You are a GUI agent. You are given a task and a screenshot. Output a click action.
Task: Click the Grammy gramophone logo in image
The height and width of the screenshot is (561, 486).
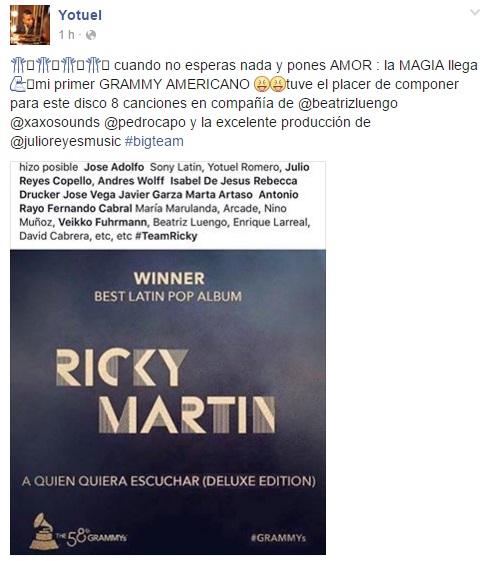click(44, 531)
